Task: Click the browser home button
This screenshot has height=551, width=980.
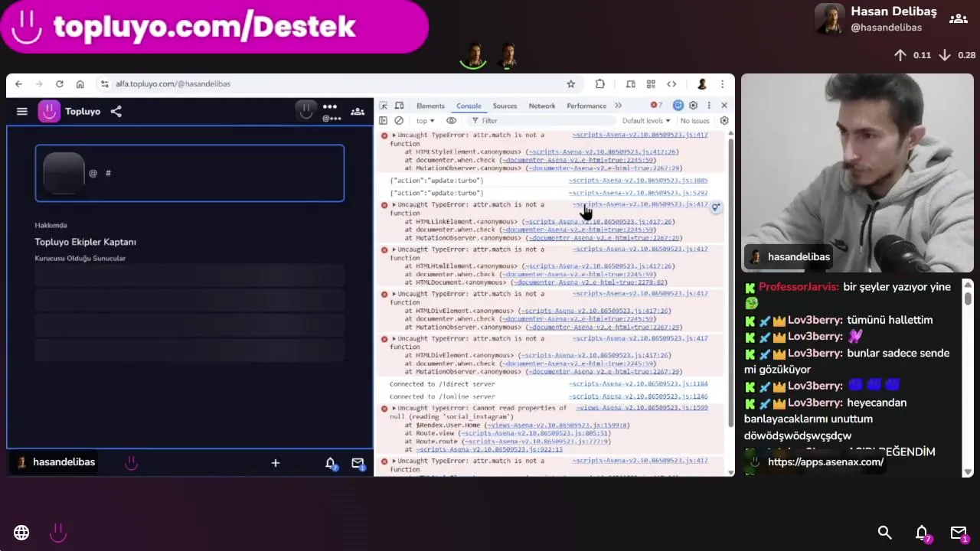Action: (x=80, y=84)
